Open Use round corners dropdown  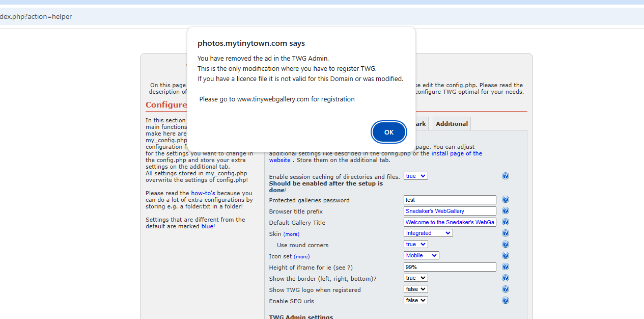[x=416, y=244]
